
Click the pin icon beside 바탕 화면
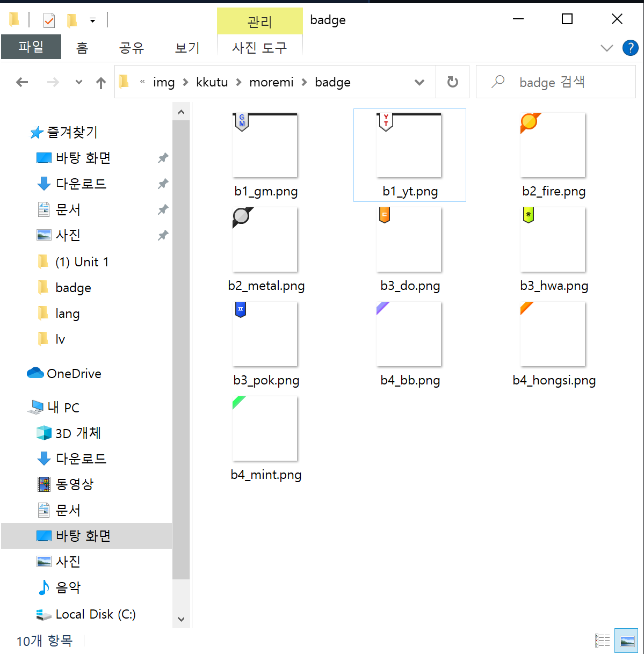pos(163,158)
